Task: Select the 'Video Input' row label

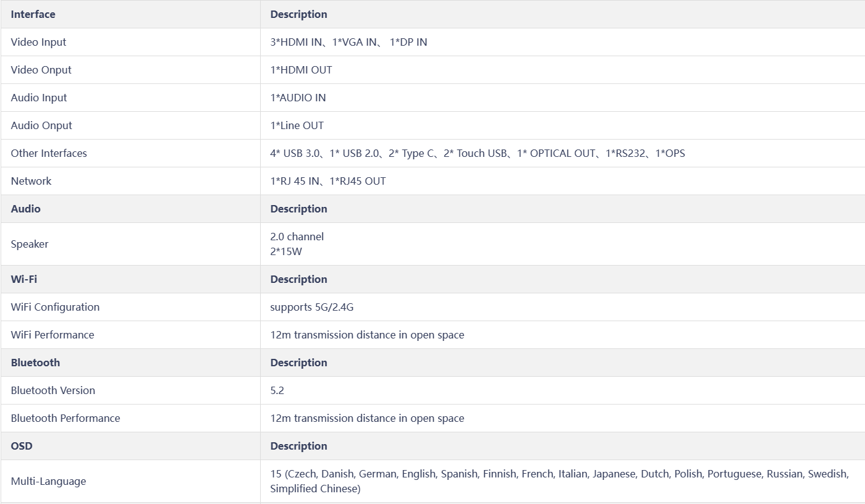Action: 38,42
